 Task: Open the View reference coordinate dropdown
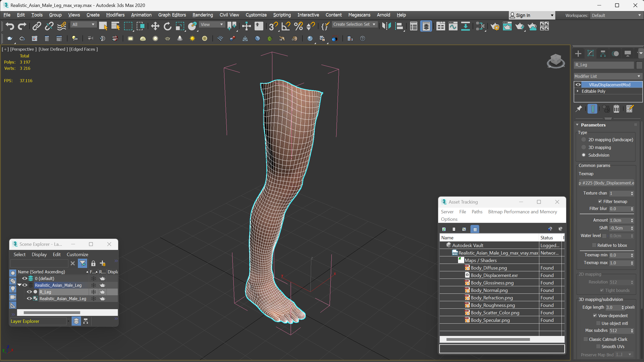[x=212, y=24]
